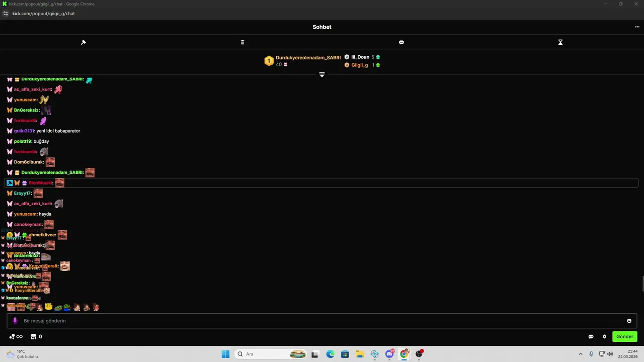644x362 pixels.
Task: Click the moderator badge beside ElonMusiki
Action: 10,183
